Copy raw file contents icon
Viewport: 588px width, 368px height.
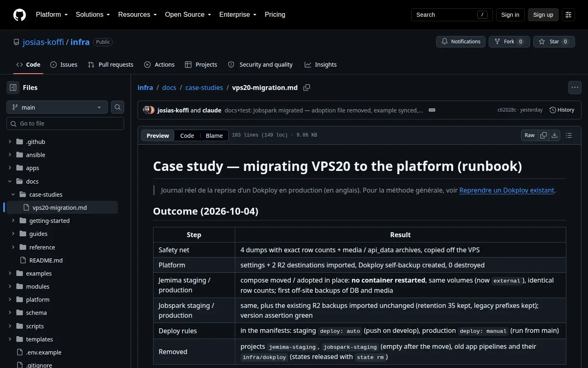tap(543, 135)
